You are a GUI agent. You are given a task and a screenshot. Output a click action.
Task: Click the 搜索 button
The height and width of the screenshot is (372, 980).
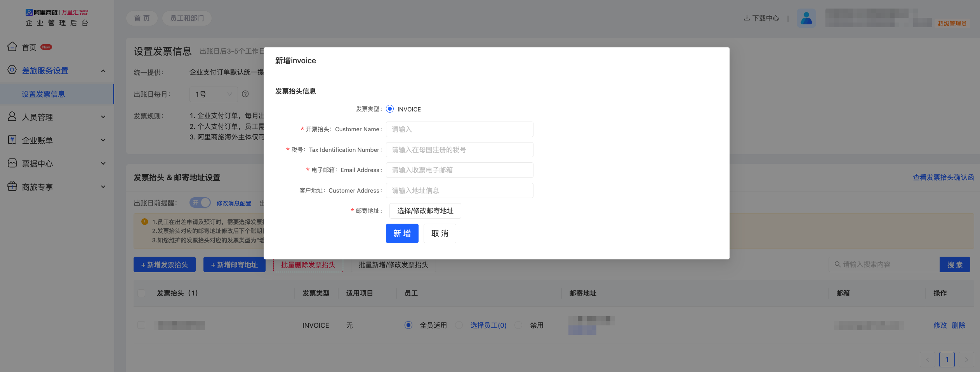955,264
